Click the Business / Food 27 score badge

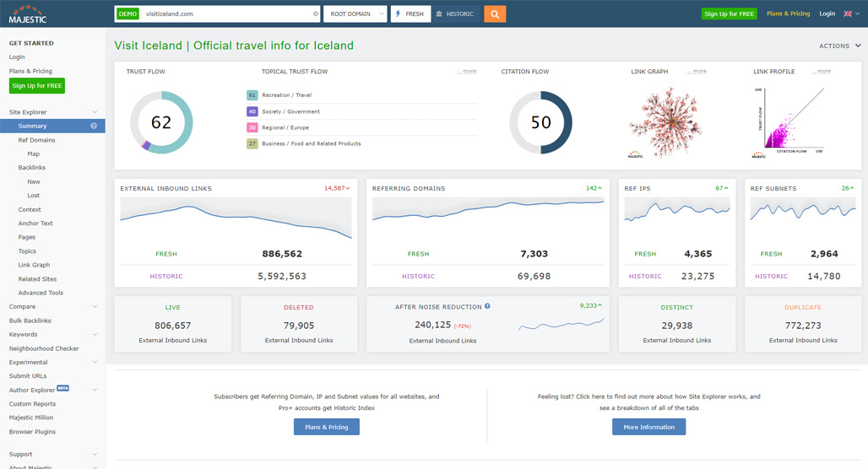click(252, 143)
